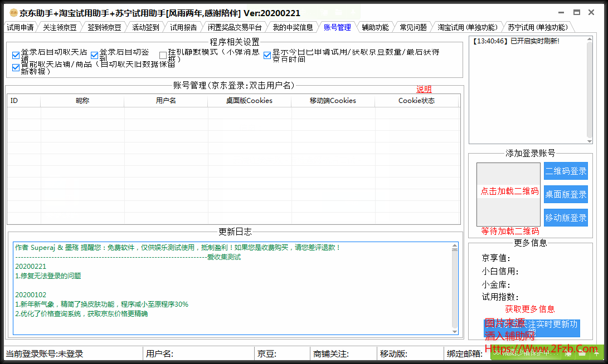Screen dimensions: 608x364
Task: Open the 签到领京豆 tab
Action: pyautogui.click(x=104, y=27)
